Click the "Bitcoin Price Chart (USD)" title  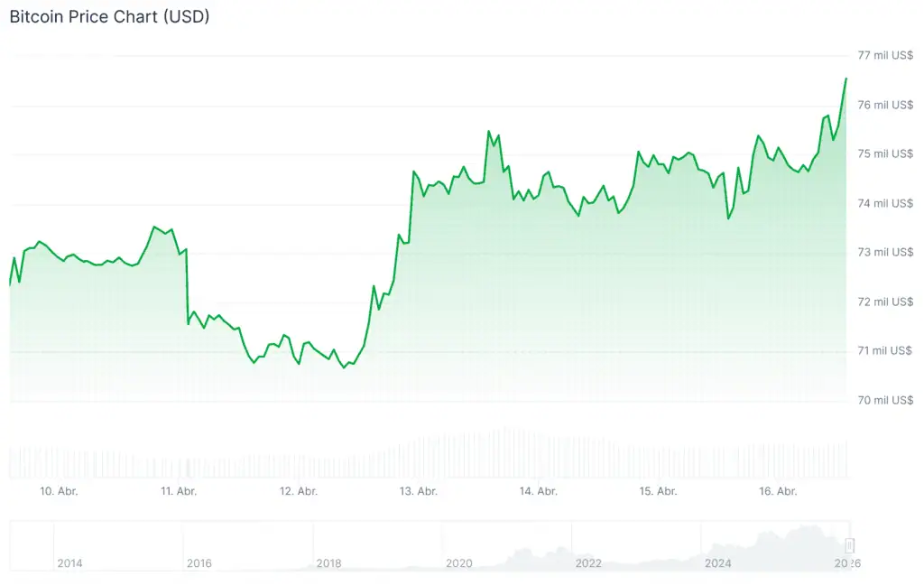109,17
